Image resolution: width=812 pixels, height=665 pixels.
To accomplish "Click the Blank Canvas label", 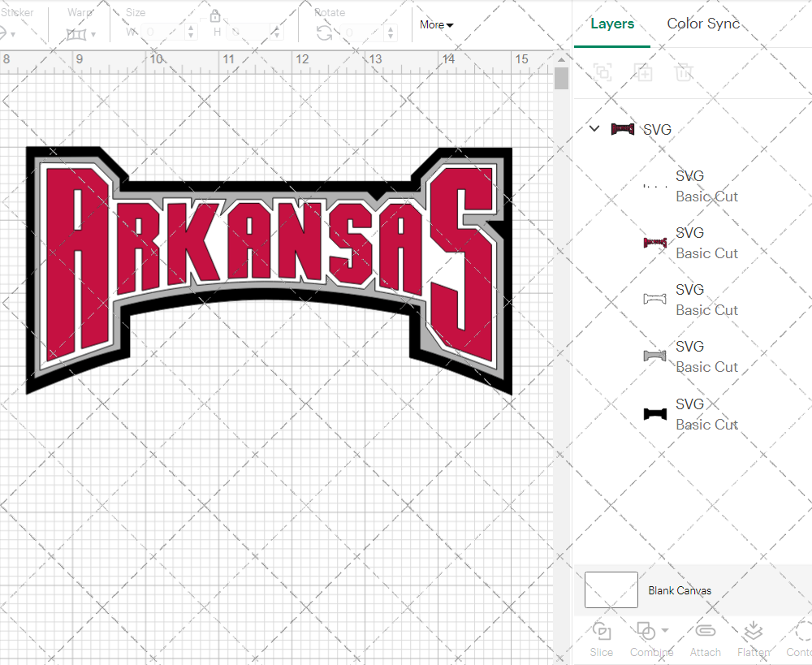I will [x=680, y=590].
